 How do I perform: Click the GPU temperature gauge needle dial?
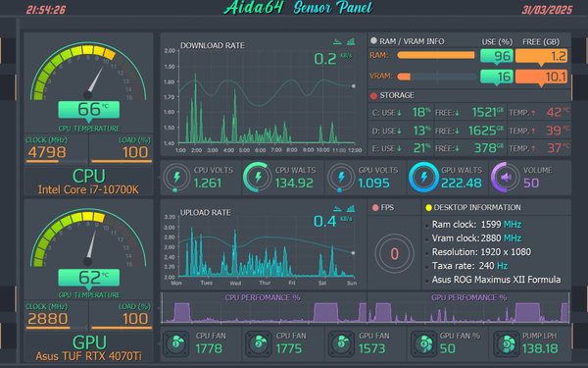pos(88,238)
